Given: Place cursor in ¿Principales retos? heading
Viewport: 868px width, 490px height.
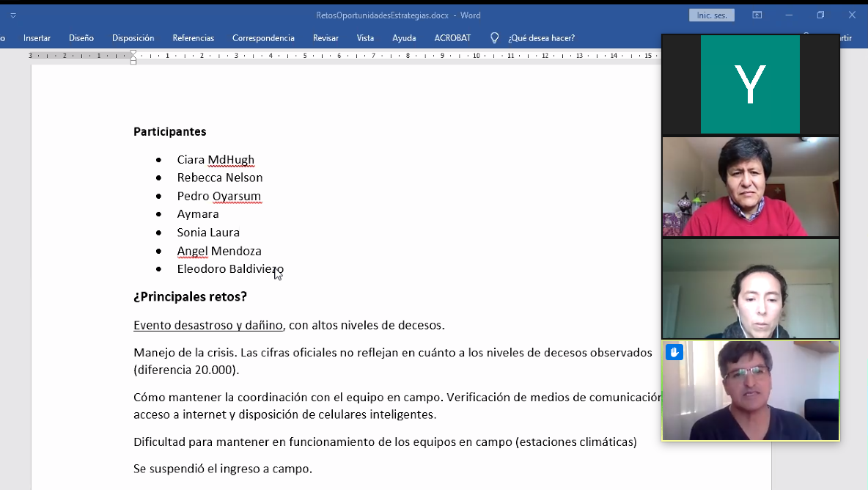Looking at the screenshot, I should 190,297.
